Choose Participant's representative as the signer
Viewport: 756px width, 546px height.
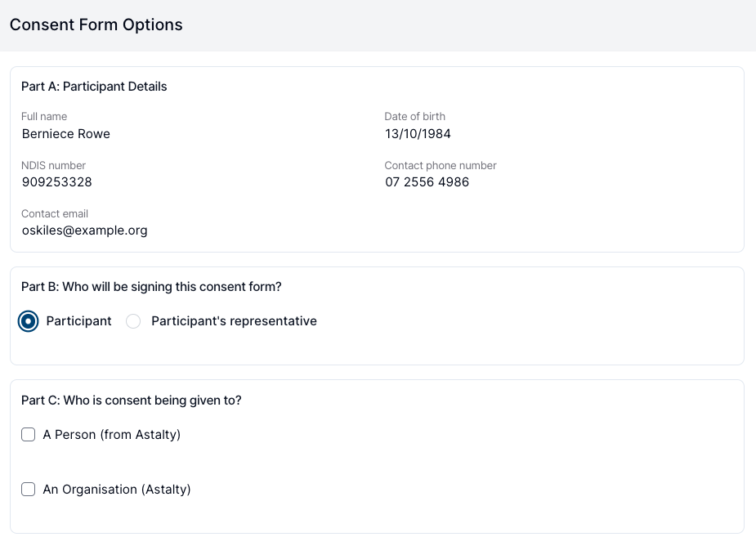[x=134, y=322]
